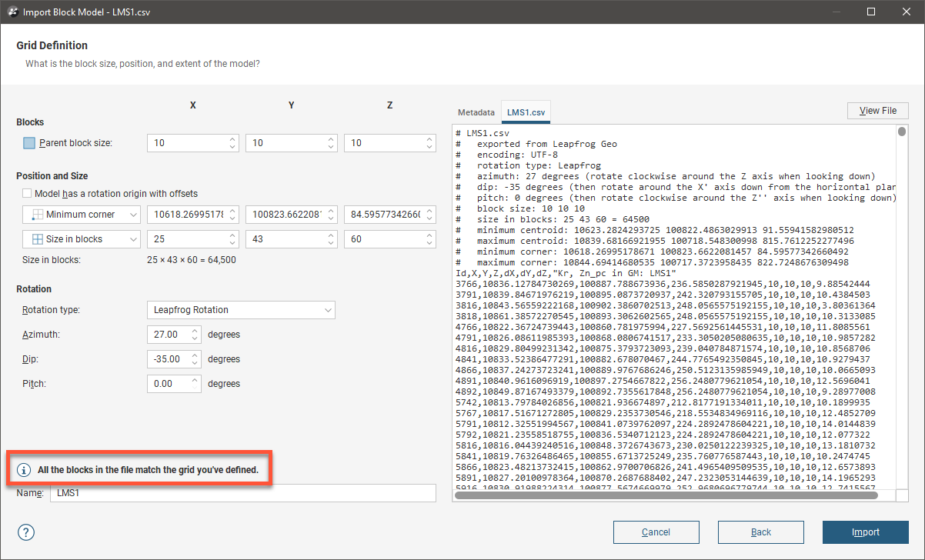
Task: Open the Size in blocks dropdown
Action: [x=133, y=239]
